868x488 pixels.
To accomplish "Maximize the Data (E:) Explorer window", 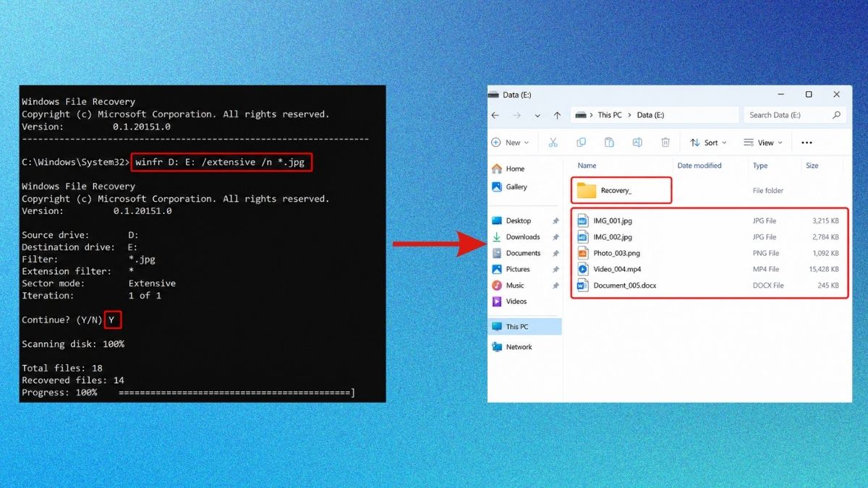I will [809, 95].
